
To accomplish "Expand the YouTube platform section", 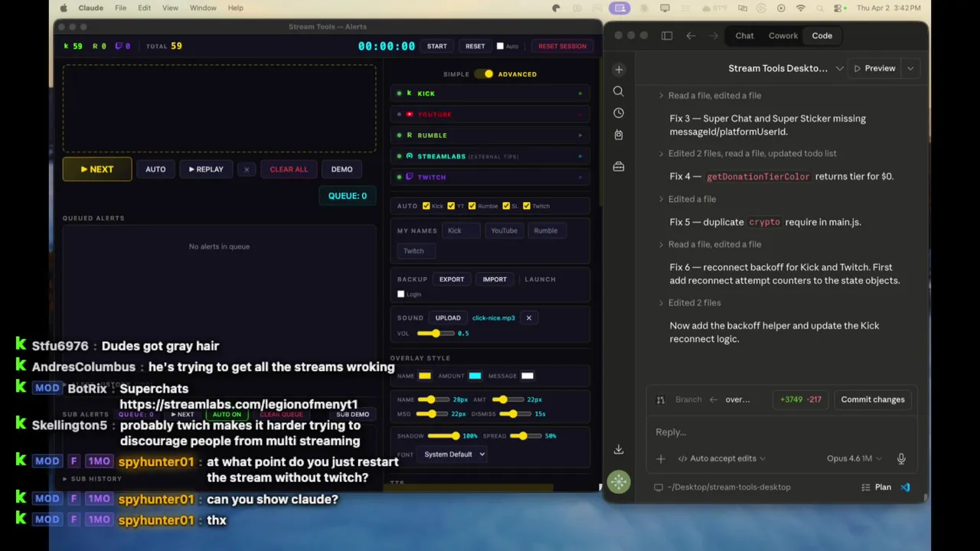I will point(580,114).
